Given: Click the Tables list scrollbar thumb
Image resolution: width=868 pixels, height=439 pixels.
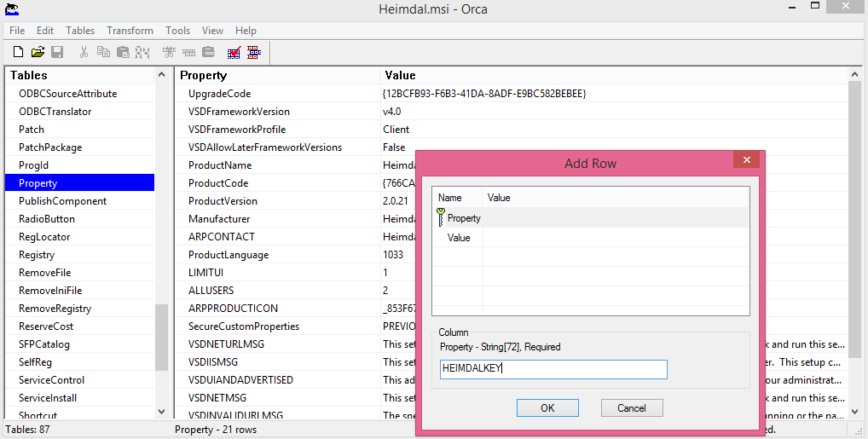Looking at the screenshot, I should (x=162, y=338).
